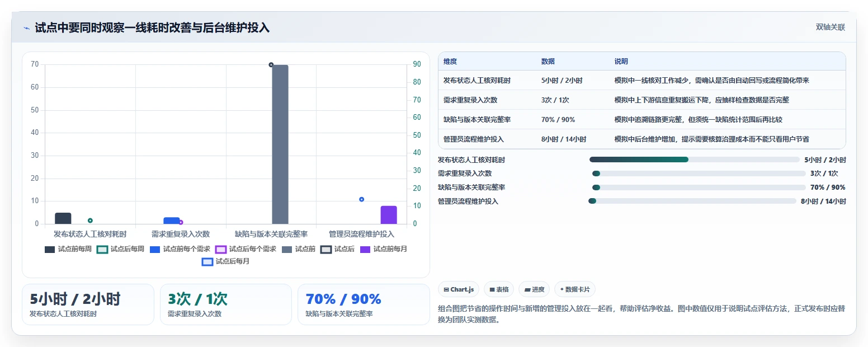Click the 发布状态人工核对耗时 x-axis label on chart

(x=90, y=234)
